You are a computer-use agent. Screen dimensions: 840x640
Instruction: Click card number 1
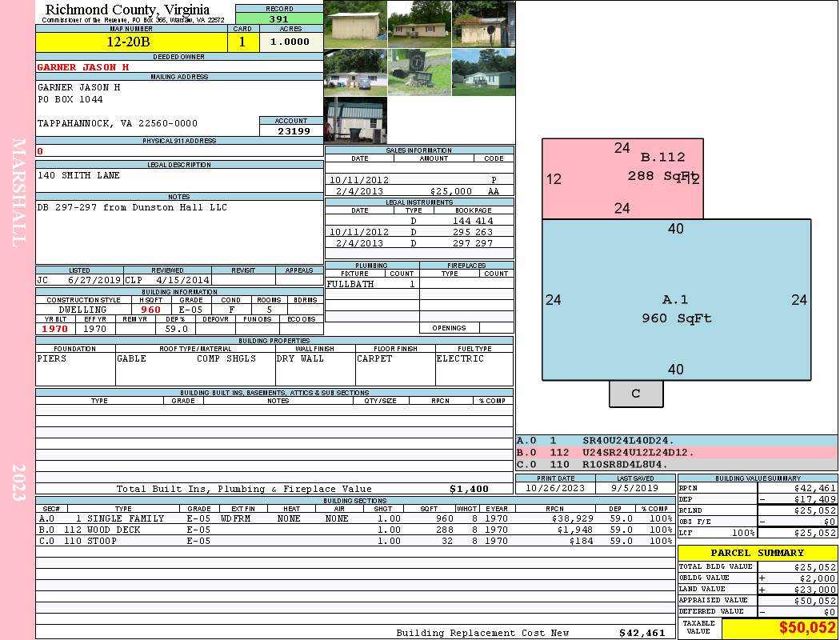(242, 42)
